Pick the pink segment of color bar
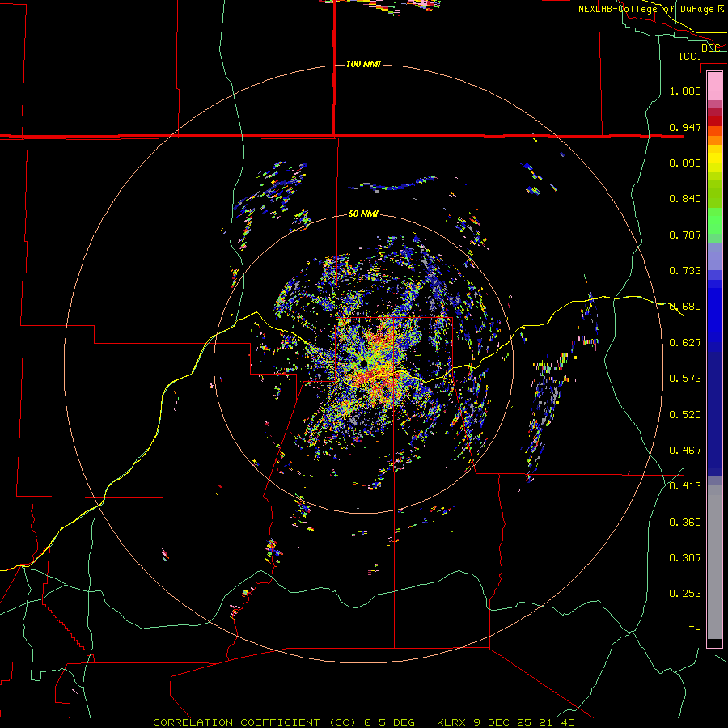The height and width of the screenshot is (728, 728). tap(714, 86)
